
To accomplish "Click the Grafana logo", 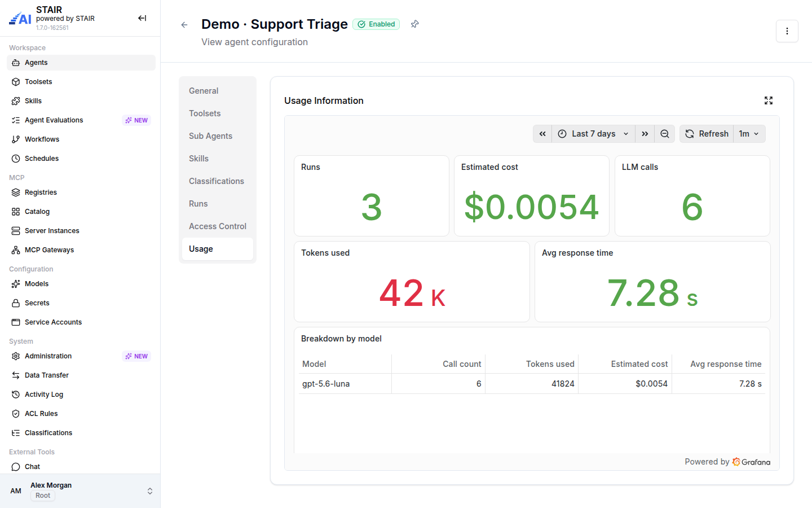I will (x=751, y=462).
